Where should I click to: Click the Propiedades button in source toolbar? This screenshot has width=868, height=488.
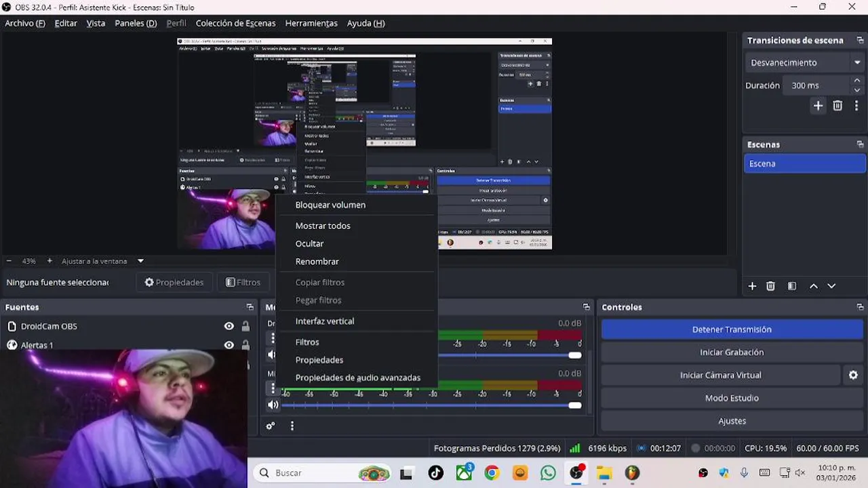pos(174,282)
